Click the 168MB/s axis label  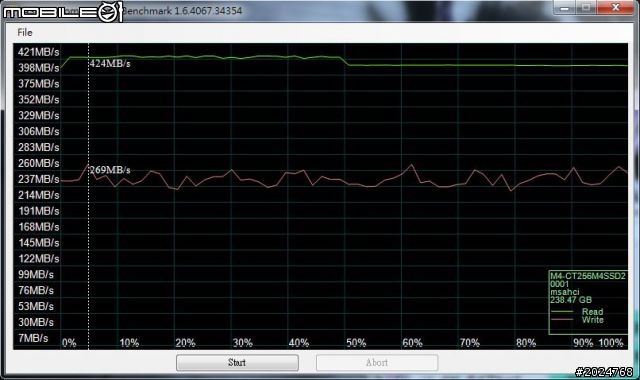click(38, 227)
